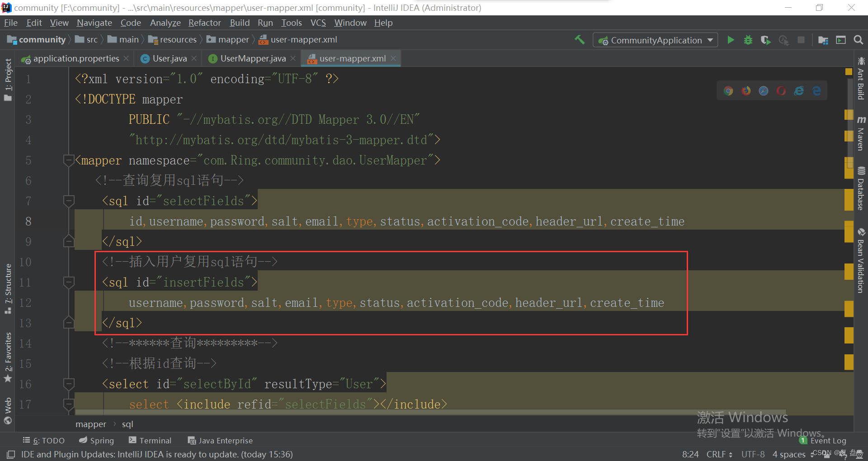Click the src folder breadcrumb

click(86, 40)
